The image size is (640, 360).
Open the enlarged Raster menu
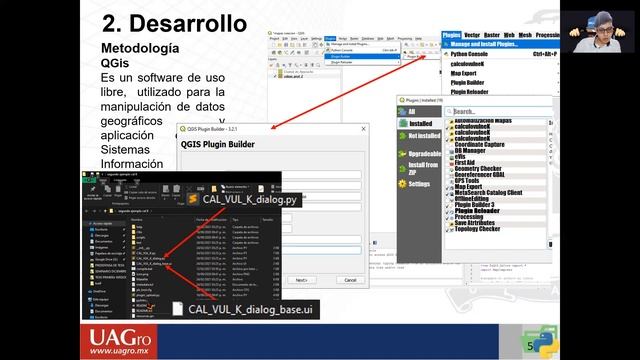point(492,35)
